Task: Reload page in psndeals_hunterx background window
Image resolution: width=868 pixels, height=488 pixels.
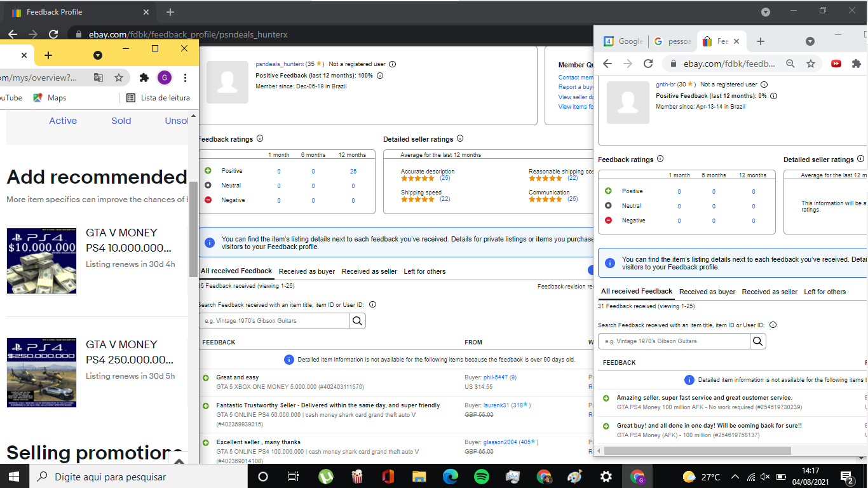Action: tap(53, 34)
